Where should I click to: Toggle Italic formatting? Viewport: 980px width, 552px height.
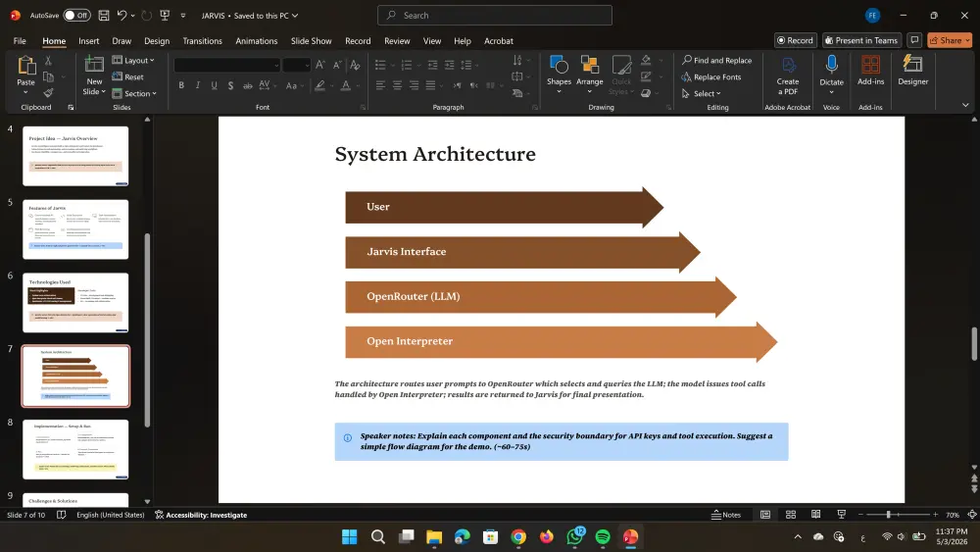point(198,85)
